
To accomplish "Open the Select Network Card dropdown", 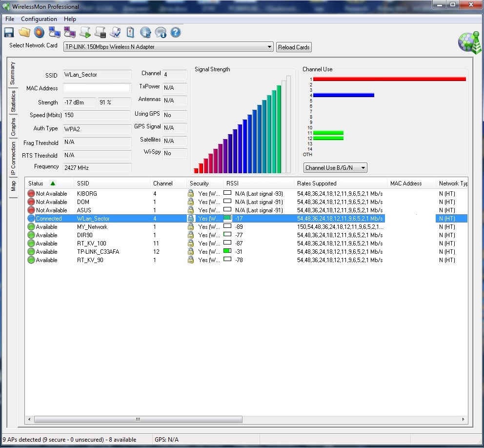I will pos(168,47).
